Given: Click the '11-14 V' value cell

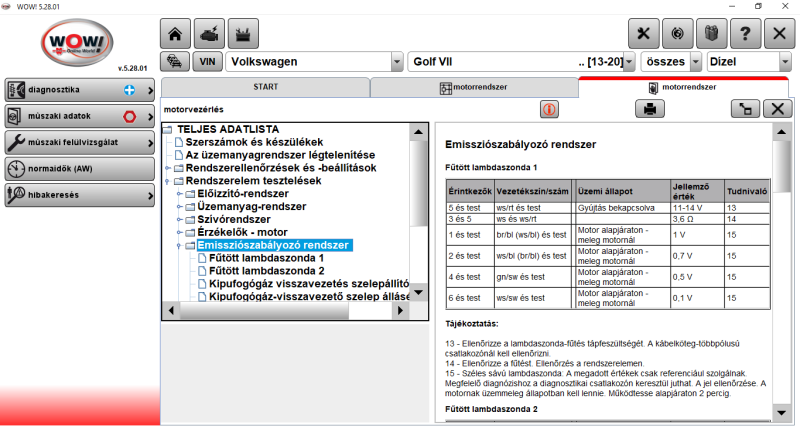Looking at the screenshot, I should (x=697, y=208).
